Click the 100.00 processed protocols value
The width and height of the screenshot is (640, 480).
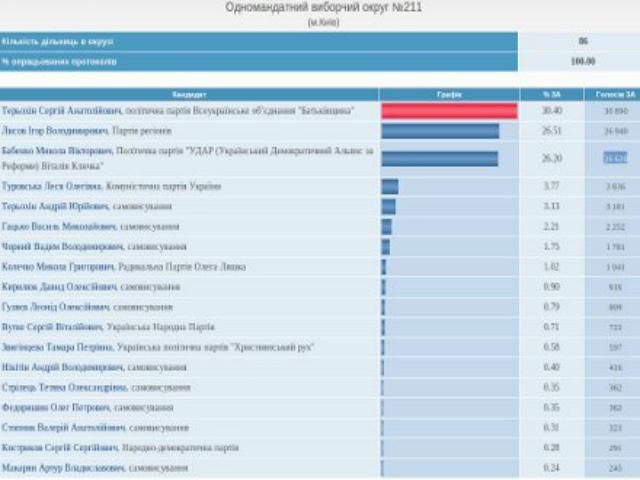[x=582, y=61]
